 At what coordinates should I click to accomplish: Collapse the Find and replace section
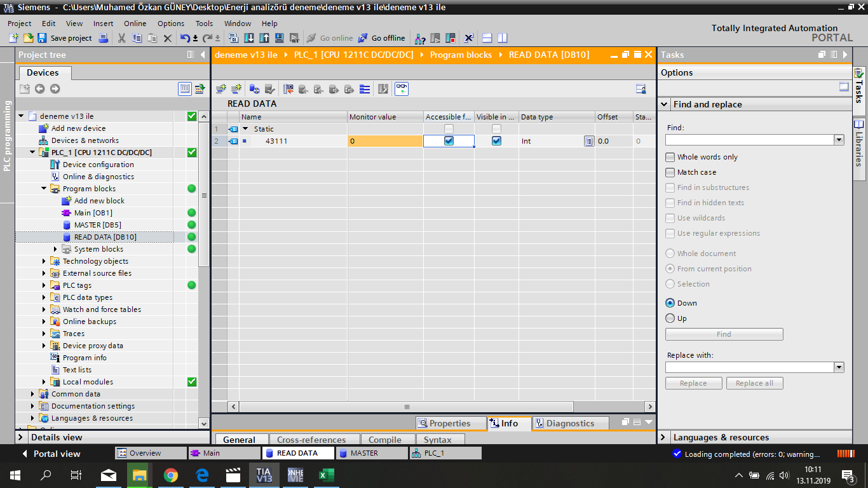point(664,104)
